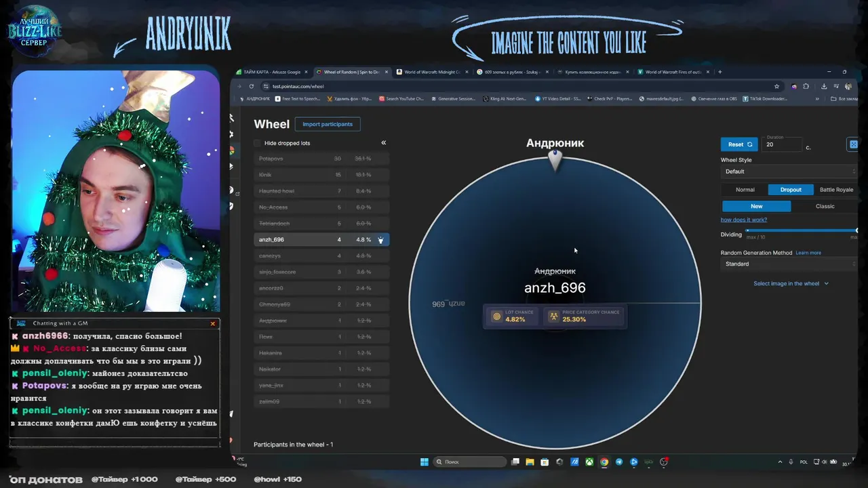Select the crossed-out No_Access row
Image resolution: width=868 pixels, height=488 pixels.
[321, 207]
